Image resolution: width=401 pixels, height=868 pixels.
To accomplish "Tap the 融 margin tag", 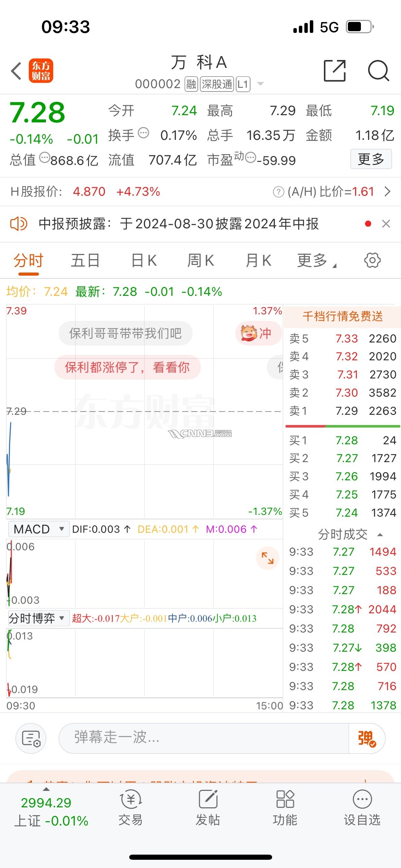I will tap(191, 84).
